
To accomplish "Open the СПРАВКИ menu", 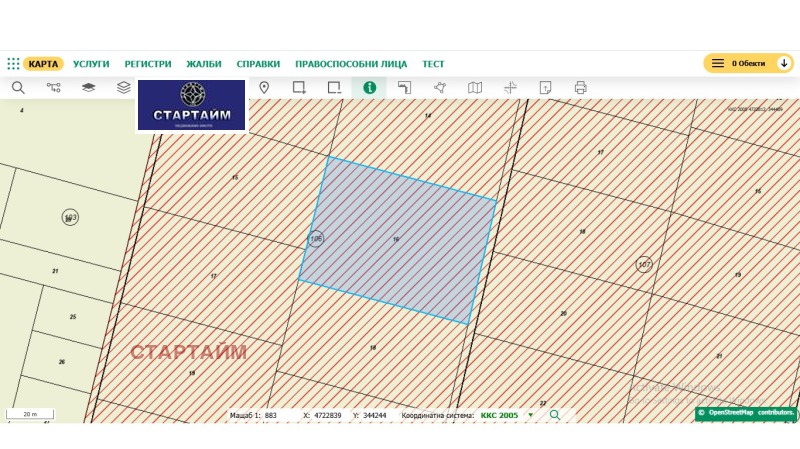I will [258, 64].
